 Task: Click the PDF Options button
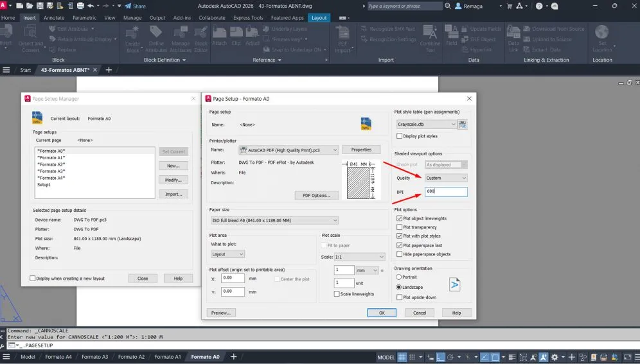(x=316, y=196)
